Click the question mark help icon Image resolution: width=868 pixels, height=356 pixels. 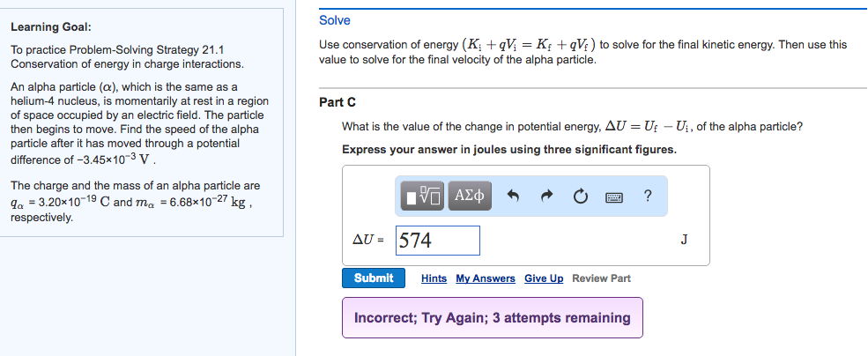tap(648, 196)
